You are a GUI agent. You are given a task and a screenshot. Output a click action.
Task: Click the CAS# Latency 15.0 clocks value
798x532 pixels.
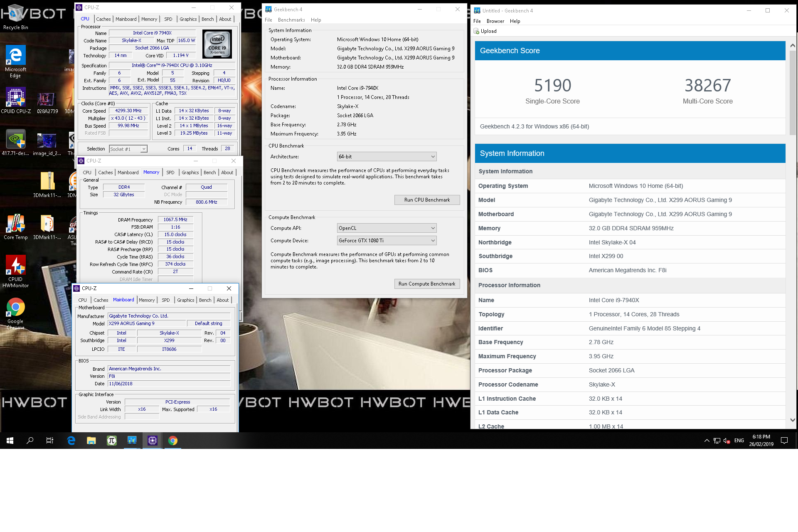tap(175, 234)
